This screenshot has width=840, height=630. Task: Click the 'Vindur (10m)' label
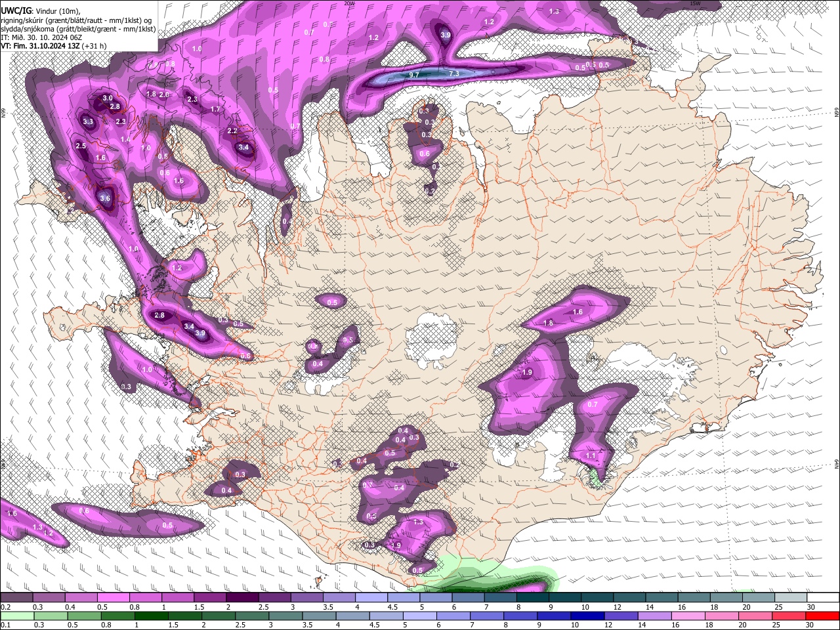(57, 11)
